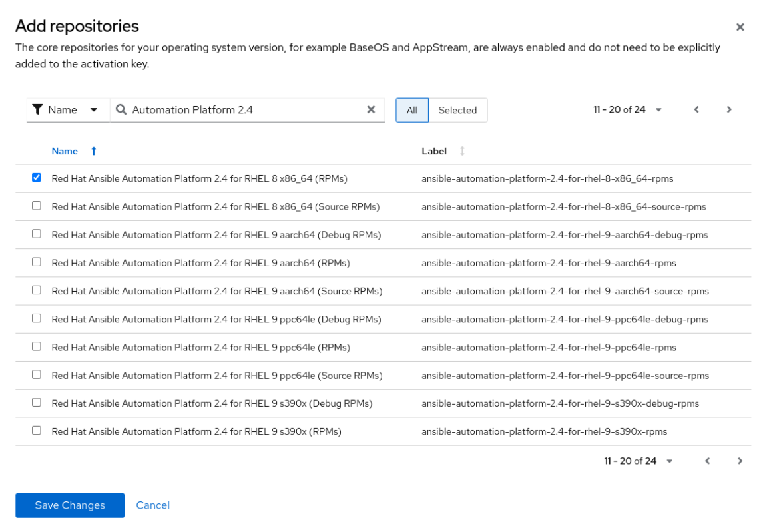Close the Add repositories dialog
The height and width of the screenshot is (532, 767).
740,27
